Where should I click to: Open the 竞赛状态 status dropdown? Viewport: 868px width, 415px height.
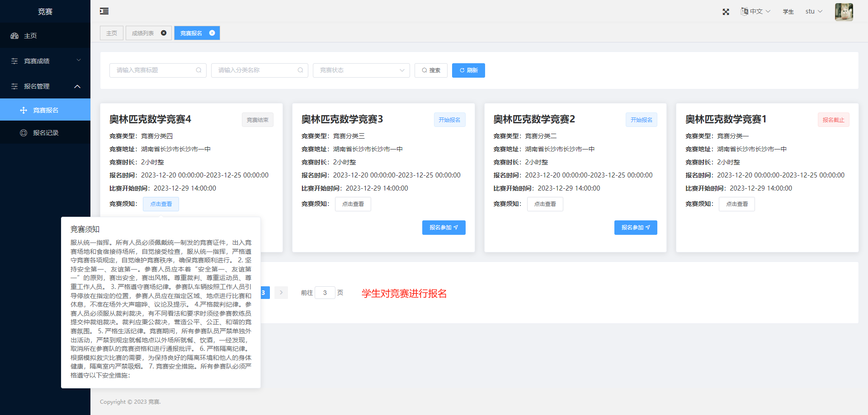[x=361, y=70]
